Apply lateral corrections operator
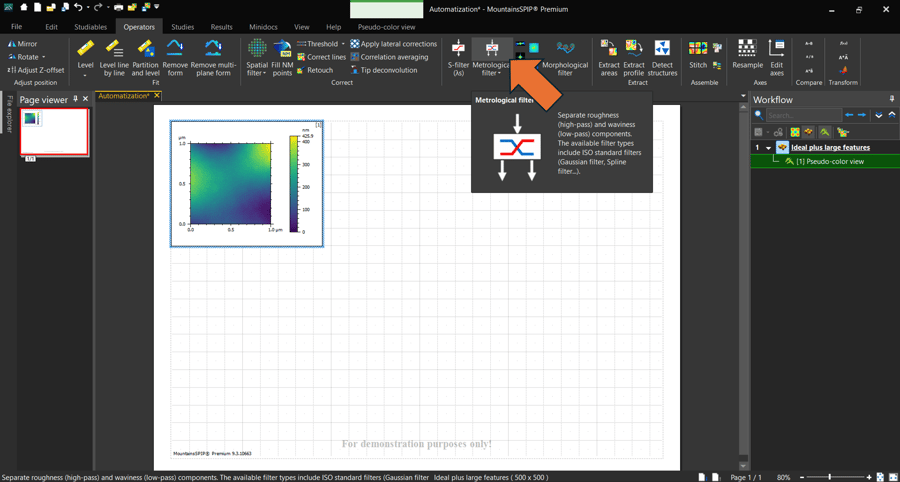The width and height of the screenshot is (900, 482). [394, 44]
